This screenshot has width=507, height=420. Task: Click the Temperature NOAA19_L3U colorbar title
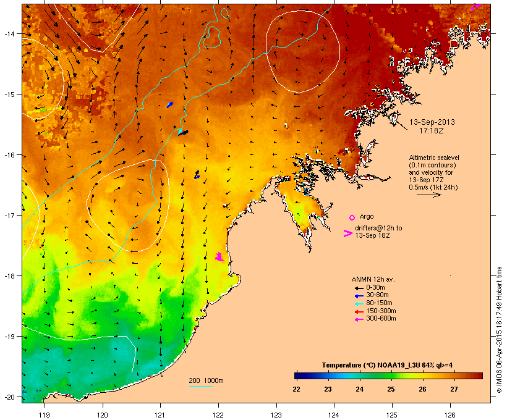click(387, 366)
